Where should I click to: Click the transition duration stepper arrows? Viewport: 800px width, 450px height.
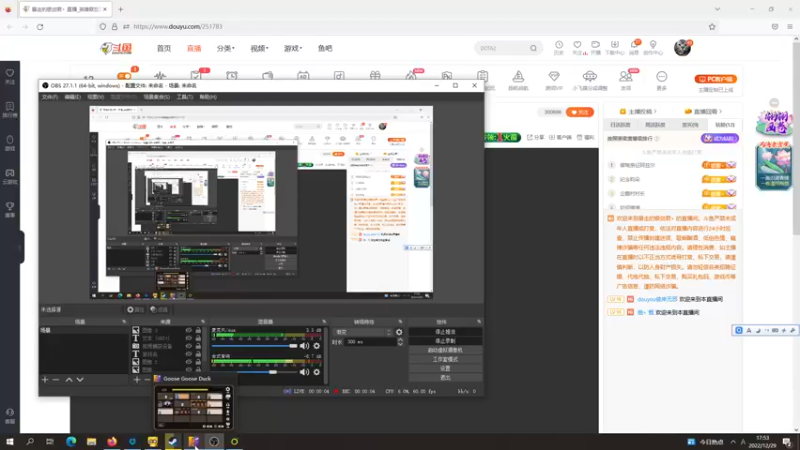coord(400,342)
